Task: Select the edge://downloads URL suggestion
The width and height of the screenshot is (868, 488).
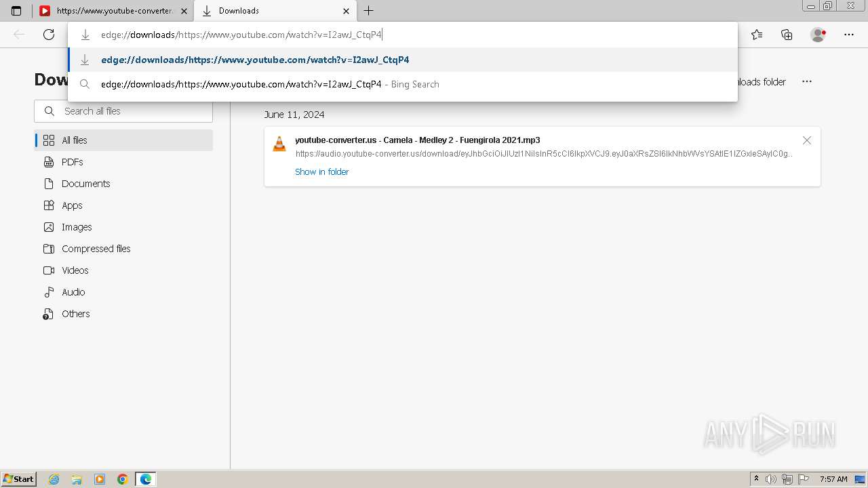Action: pos(403,60)
